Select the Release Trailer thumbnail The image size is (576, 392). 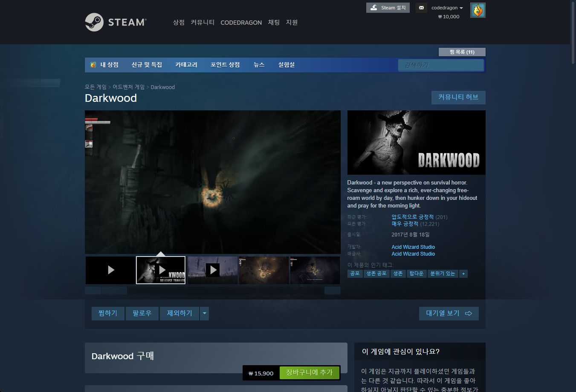click(x=161, y=270)
